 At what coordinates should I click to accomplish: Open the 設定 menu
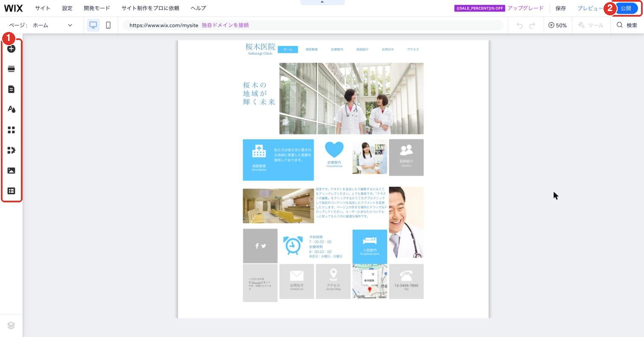coord(67,8)
